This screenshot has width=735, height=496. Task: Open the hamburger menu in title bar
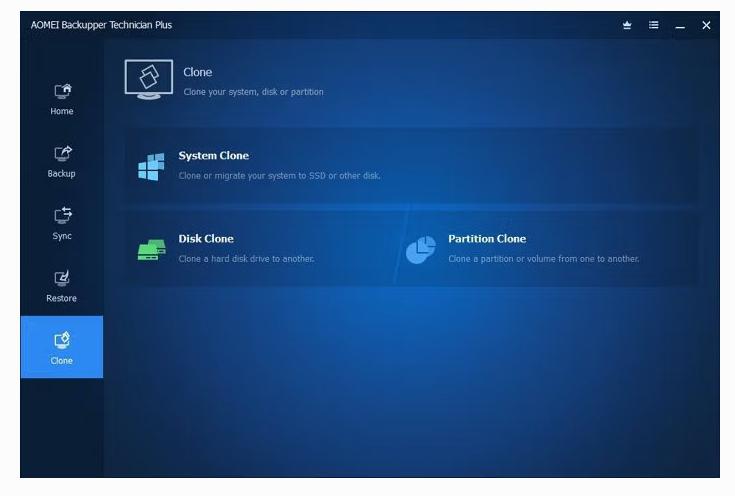653,25
